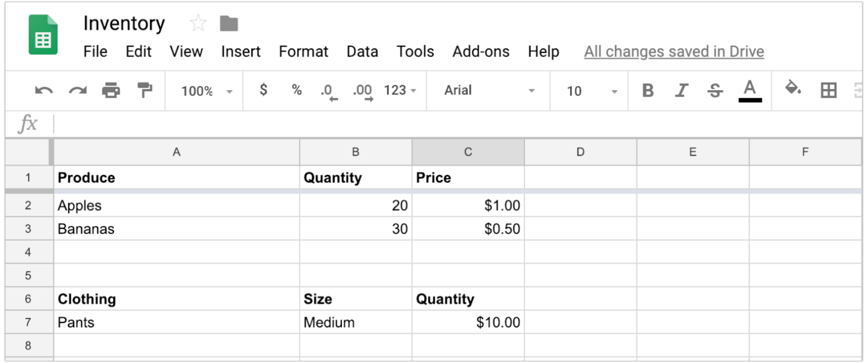
Task: Open the Tools menu
Action: pyautogui.click(x=415, y=52)
